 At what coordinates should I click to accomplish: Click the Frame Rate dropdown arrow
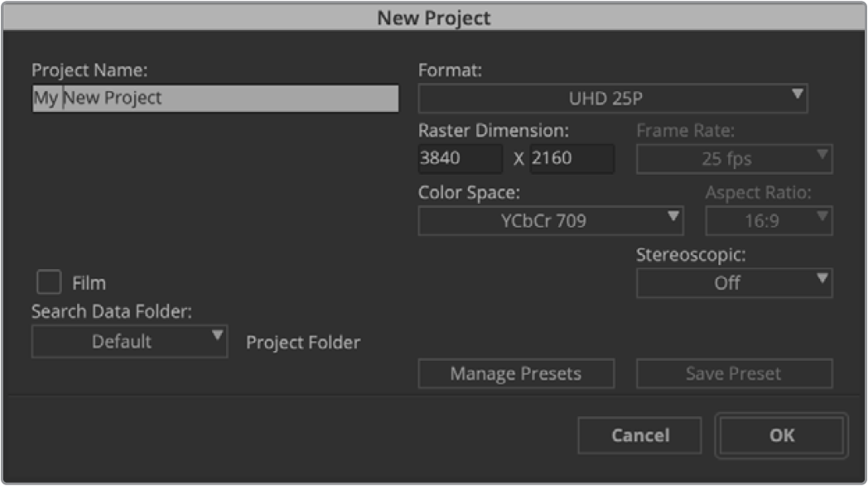pyautogui.click(x=822, y=154)
